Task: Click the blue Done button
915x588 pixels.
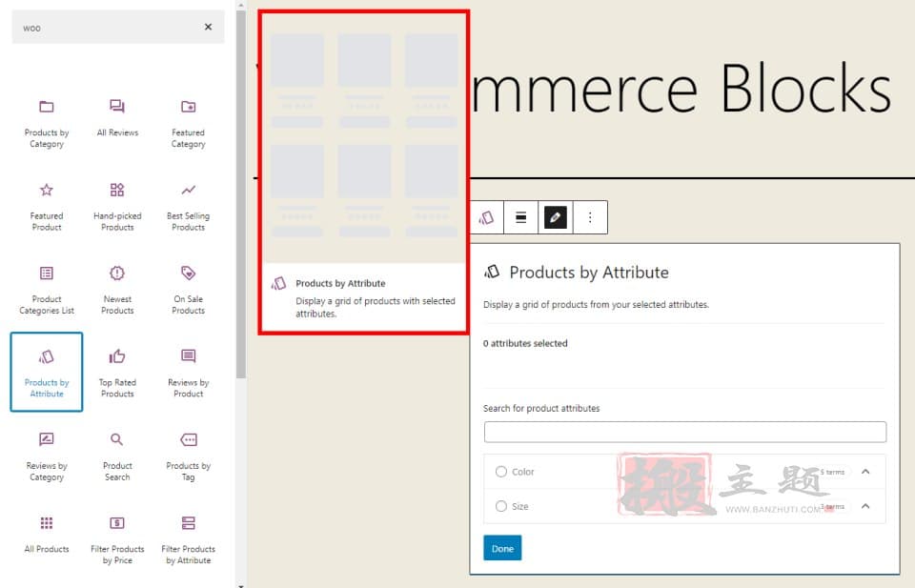Action: [502, 548]
